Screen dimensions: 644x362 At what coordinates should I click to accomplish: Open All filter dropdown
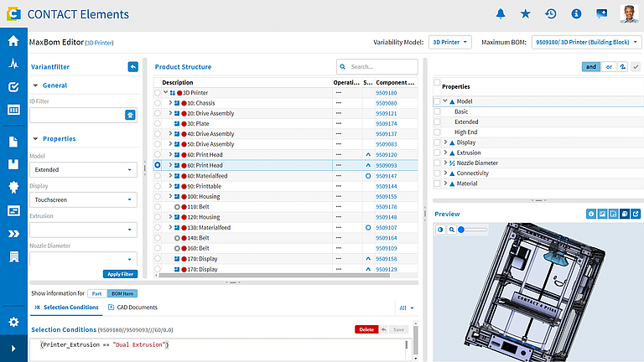[x=407, y=308]
